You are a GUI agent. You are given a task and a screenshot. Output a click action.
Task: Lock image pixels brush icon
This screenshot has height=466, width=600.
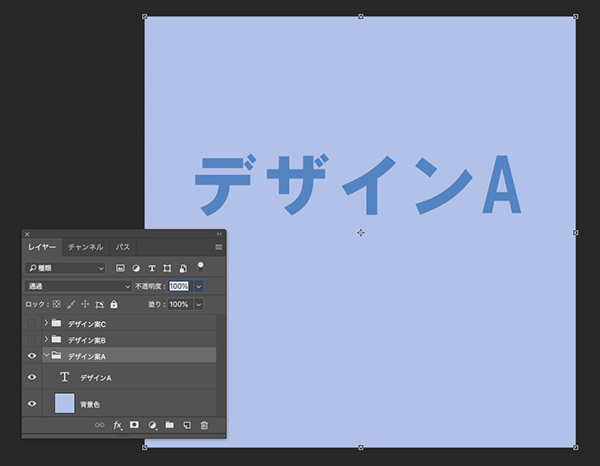tap(71, 305)
